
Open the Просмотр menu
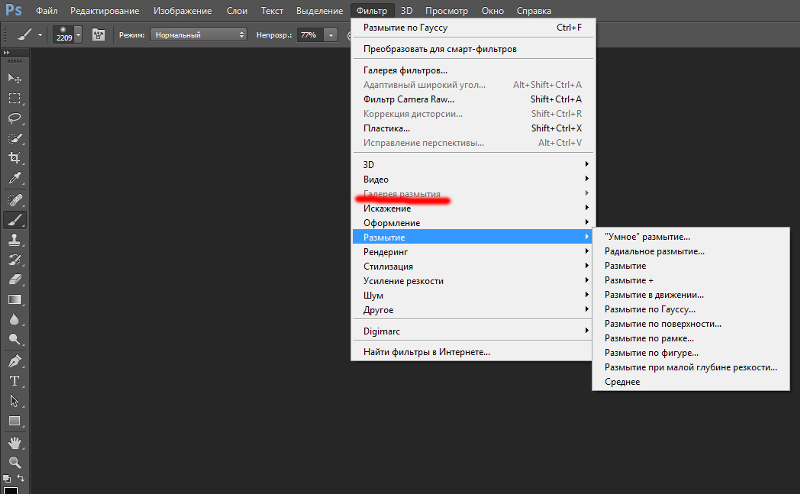point(446,11)
